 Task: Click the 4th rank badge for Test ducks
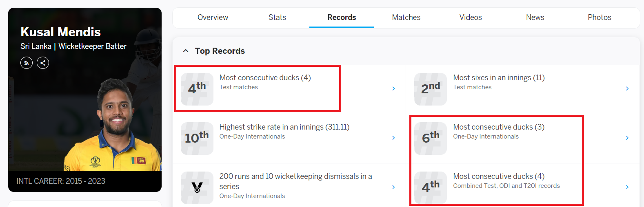pos(197,89)
